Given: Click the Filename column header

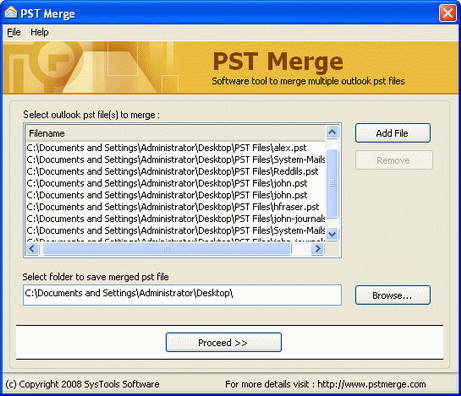Looking at the screenshot, I should tap(175, 133).
